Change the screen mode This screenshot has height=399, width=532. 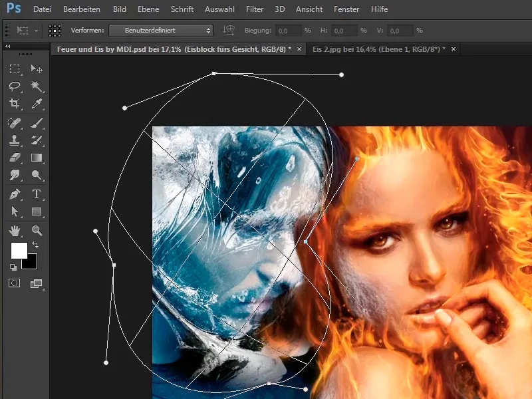pyautogui.click(x=36, y=284)
